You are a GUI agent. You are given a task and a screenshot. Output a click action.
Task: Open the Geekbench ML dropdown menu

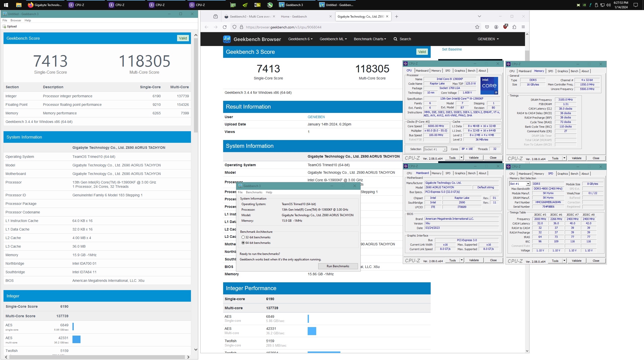333,39
